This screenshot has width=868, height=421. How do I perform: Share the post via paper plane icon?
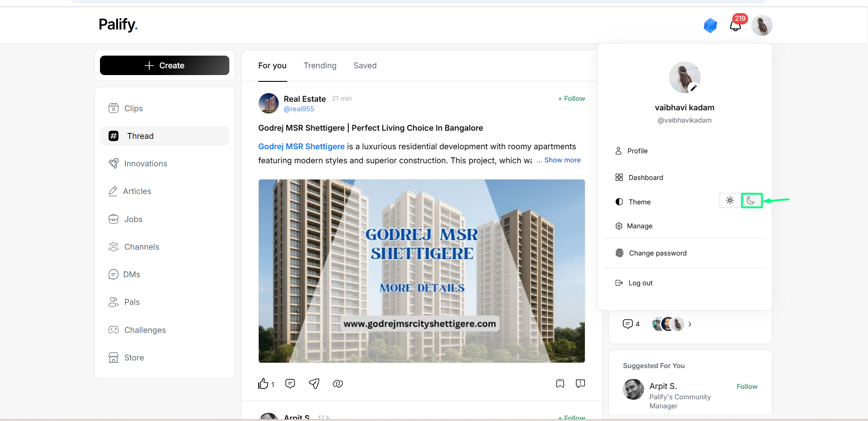[x=314, y=384]
